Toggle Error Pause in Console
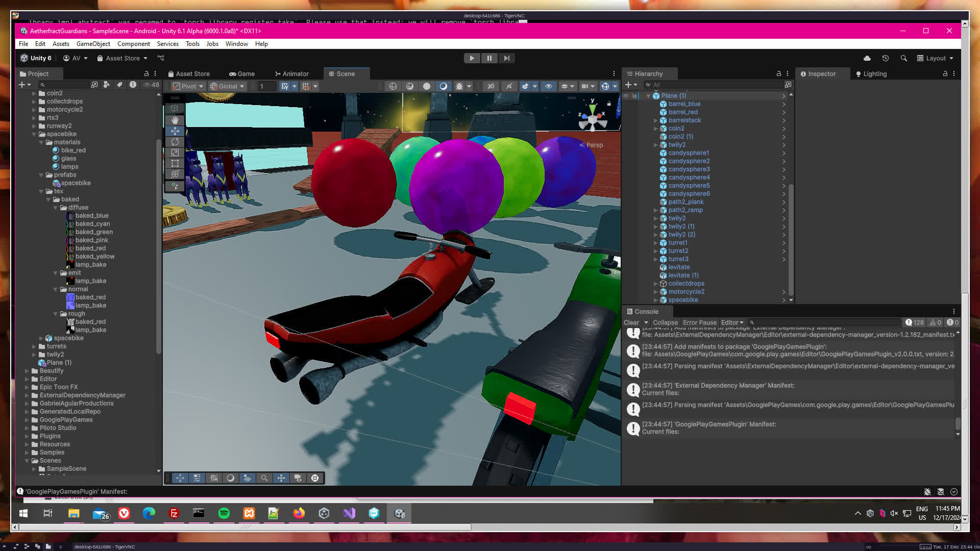 [x=699, y=322]
